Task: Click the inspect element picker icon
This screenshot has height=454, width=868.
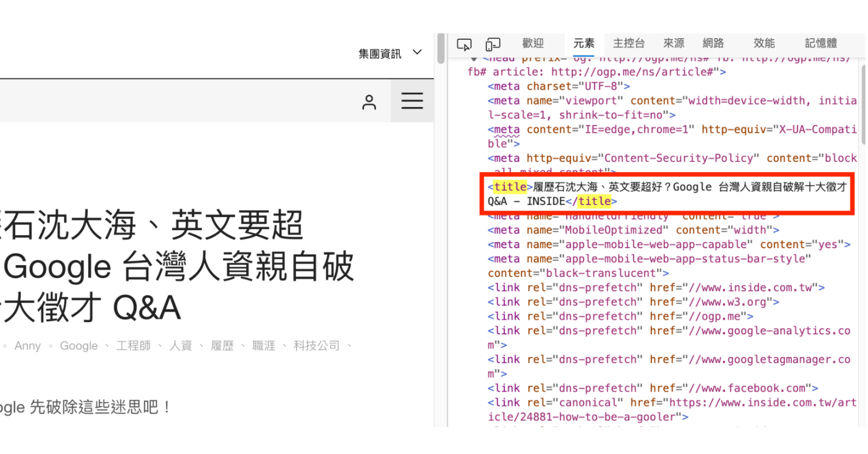Action: (464, 44)
